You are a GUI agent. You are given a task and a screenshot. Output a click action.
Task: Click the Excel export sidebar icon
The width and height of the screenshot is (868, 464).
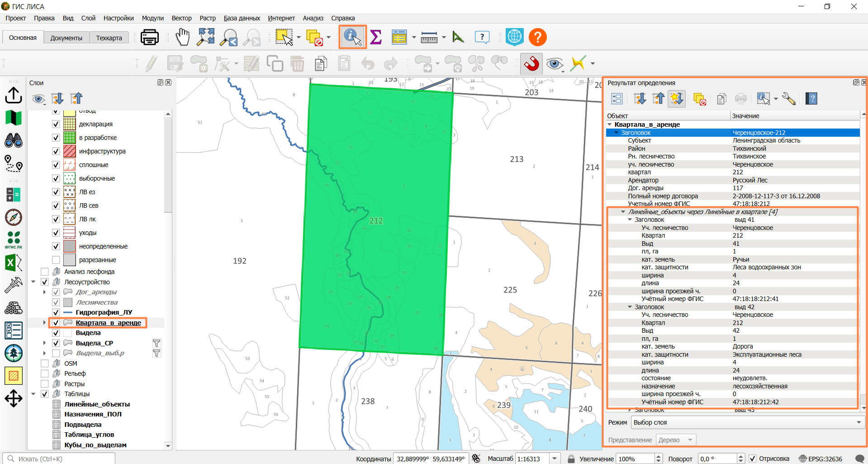13,263
